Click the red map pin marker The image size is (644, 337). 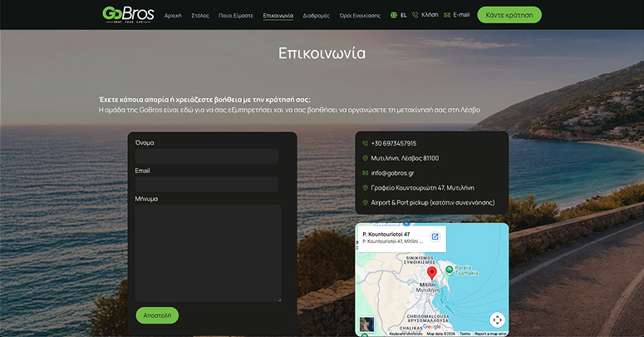[x=431, y=273]
